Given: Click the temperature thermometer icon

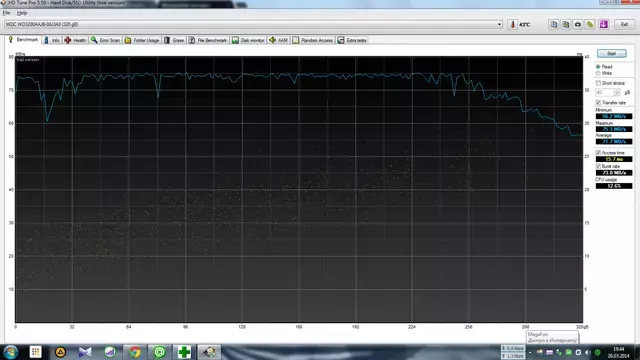Looking at the screenshot, I should click(x=513, y=24).
